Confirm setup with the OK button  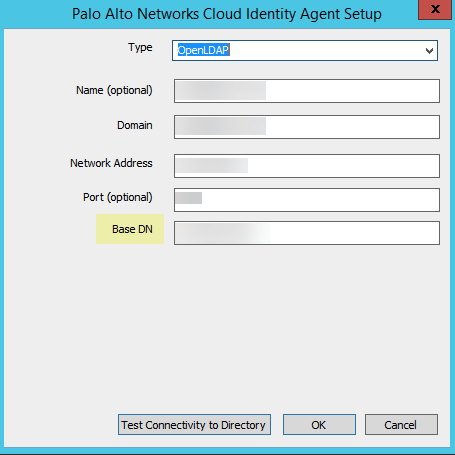[319, 425]
